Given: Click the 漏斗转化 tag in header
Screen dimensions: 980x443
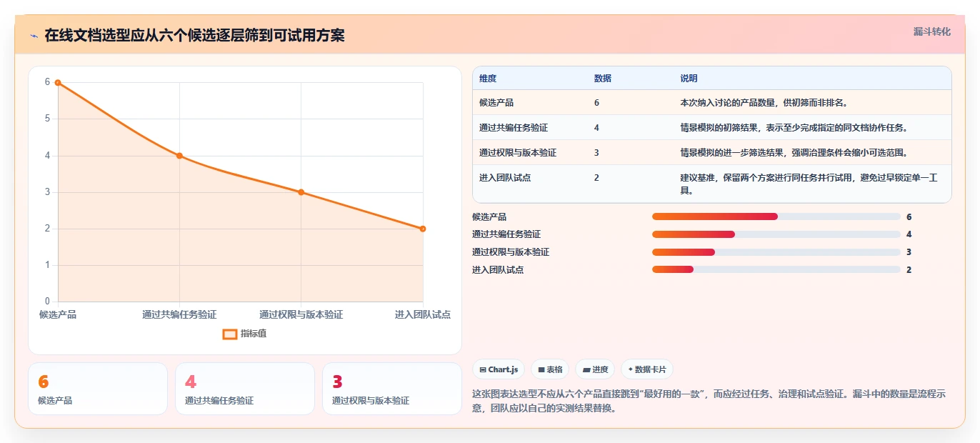Looking at the screenshot, I should pyautogui.click(x=932, y=31).
